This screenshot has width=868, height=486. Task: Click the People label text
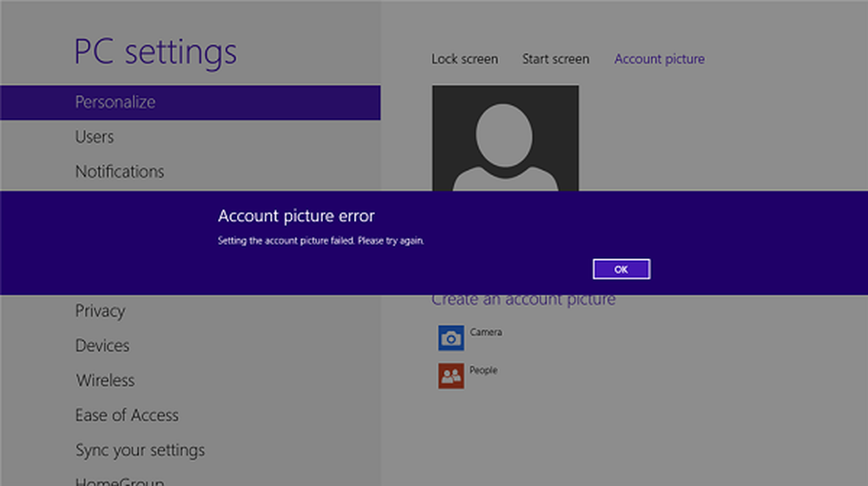(x=483, y=371)
